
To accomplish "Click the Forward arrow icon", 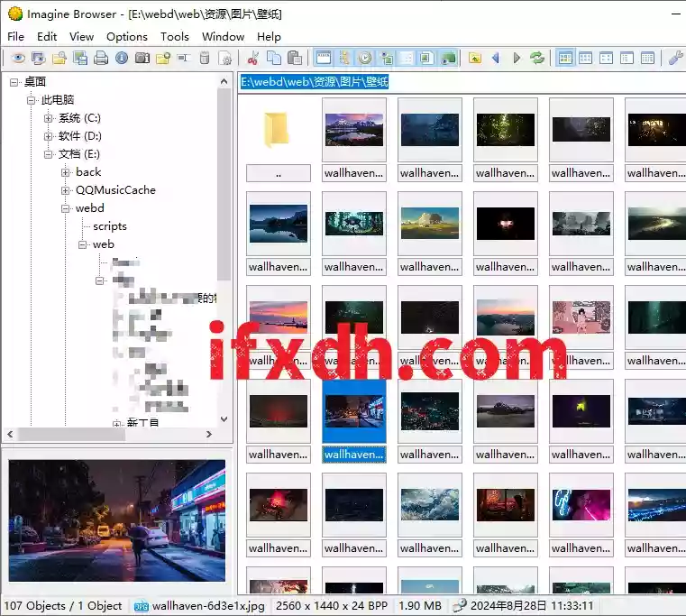I will coord(517,58).
